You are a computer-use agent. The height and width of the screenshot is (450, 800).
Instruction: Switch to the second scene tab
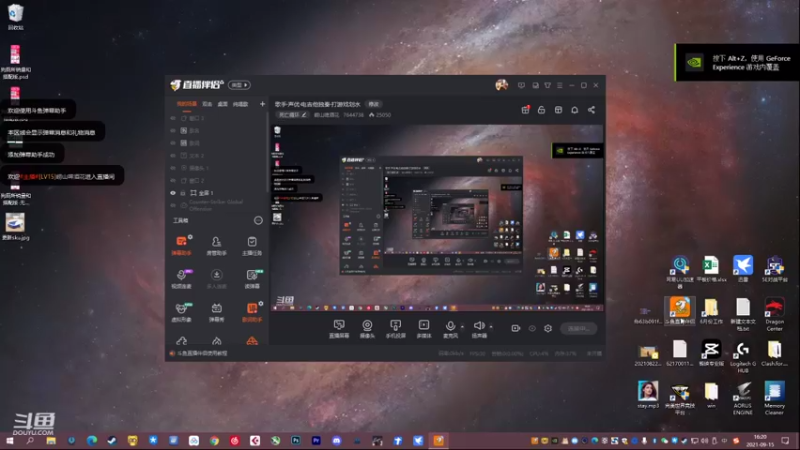pyautogui.click(x=207, y=104)
